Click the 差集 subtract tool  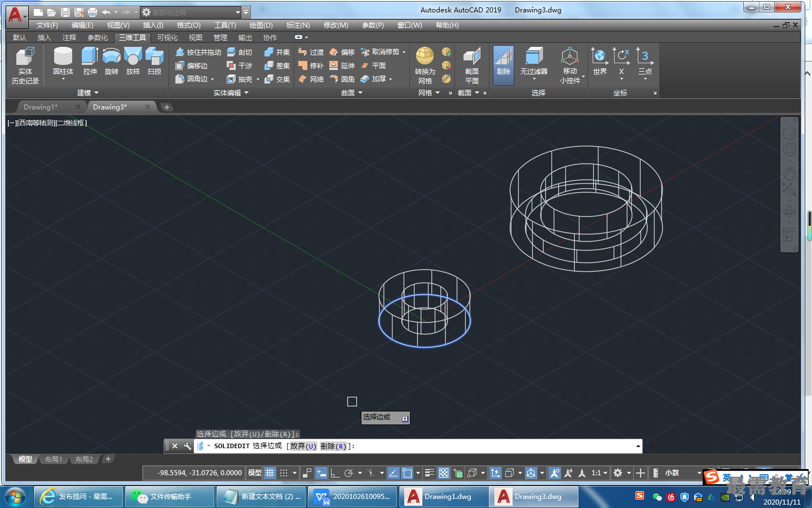click(277, 65)
